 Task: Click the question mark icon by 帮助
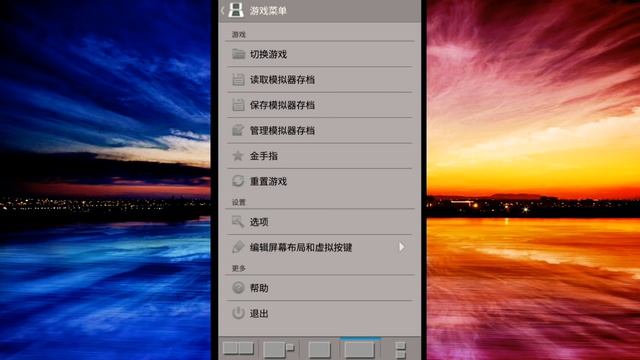238,288
